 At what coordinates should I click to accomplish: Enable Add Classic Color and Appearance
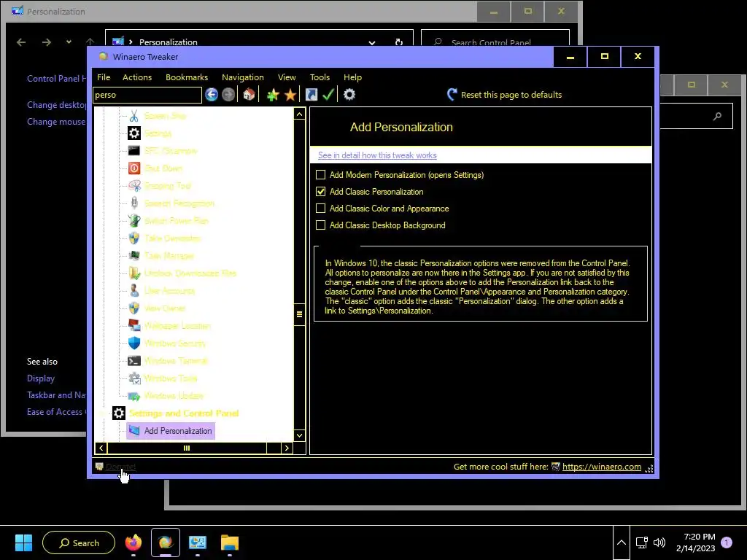pyautogui.click(x=321, y=208)
